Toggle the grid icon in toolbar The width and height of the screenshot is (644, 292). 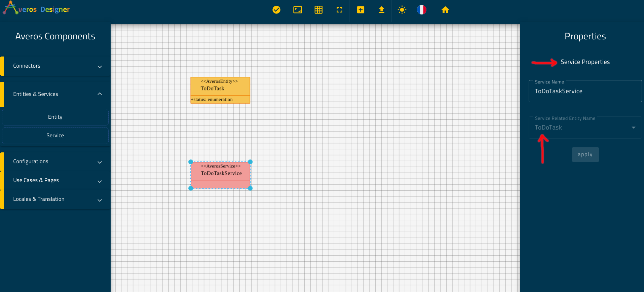pos(318,10)
